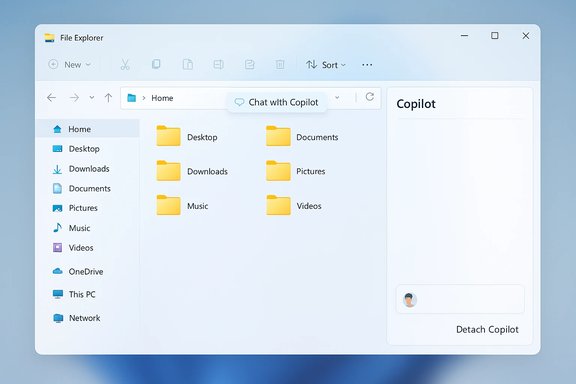Click the Rename icon in toolbar
Image resolution: width=576 pixels, height=384 pixels.
click(219, 65)
